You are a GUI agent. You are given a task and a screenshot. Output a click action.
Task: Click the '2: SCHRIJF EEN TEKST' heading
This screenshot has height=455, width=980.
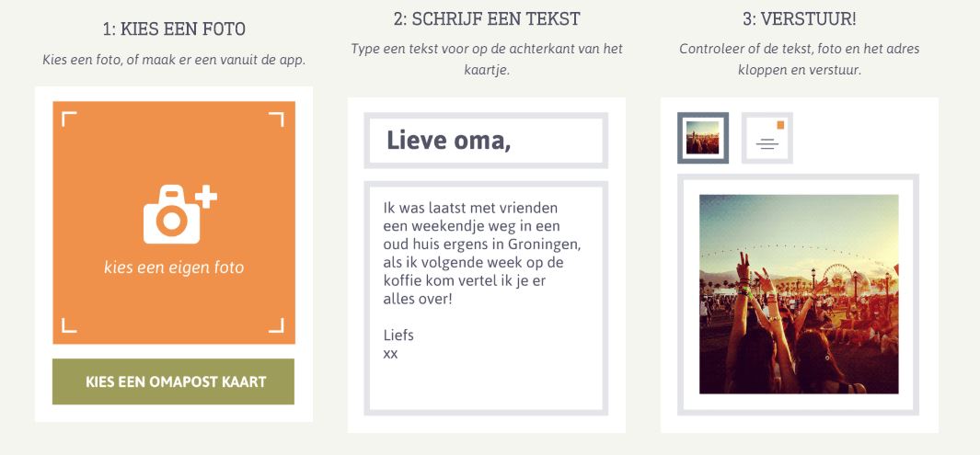(487, 19)
